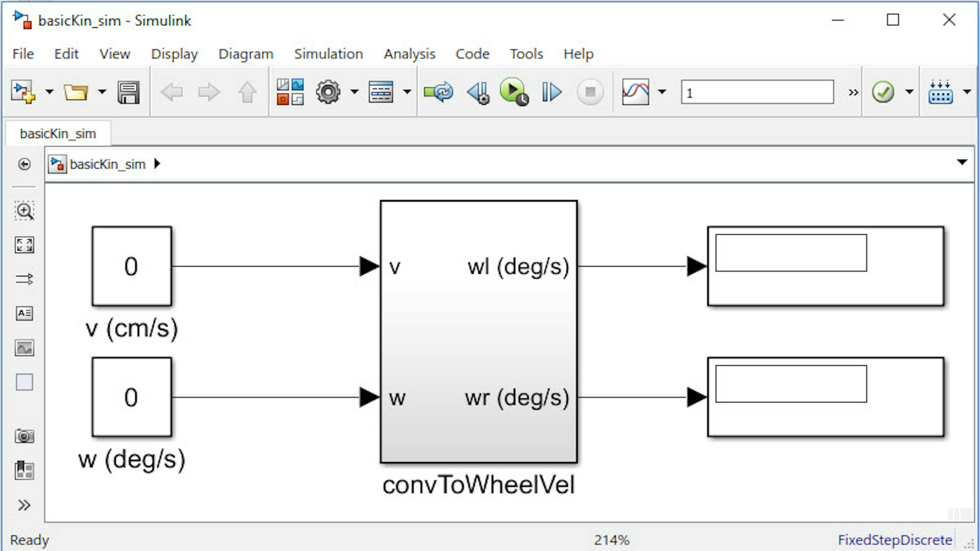Show more toolbar items chevron
The image size is (980, 551).
(853, 92)
